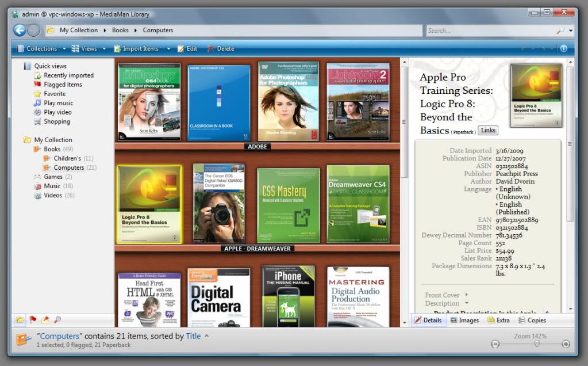
Task: Click Delete in the toolbar
Action: (x=221, y=49)
